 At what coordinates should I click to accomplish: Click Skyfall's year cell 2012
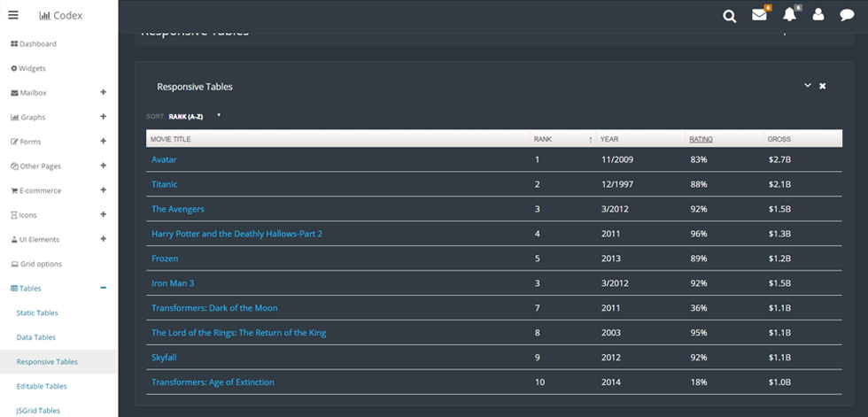(x=610, y=358)
